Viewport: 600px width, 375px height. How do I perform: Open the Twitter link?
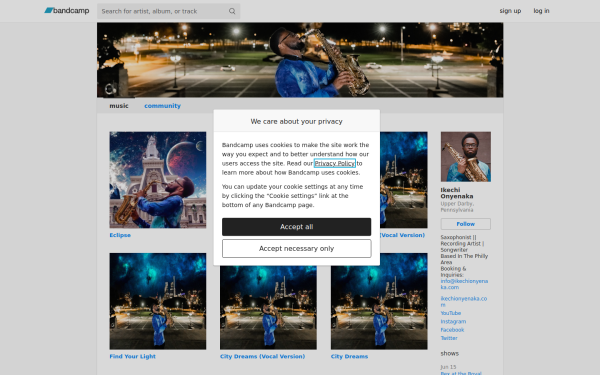pos(449,338)
